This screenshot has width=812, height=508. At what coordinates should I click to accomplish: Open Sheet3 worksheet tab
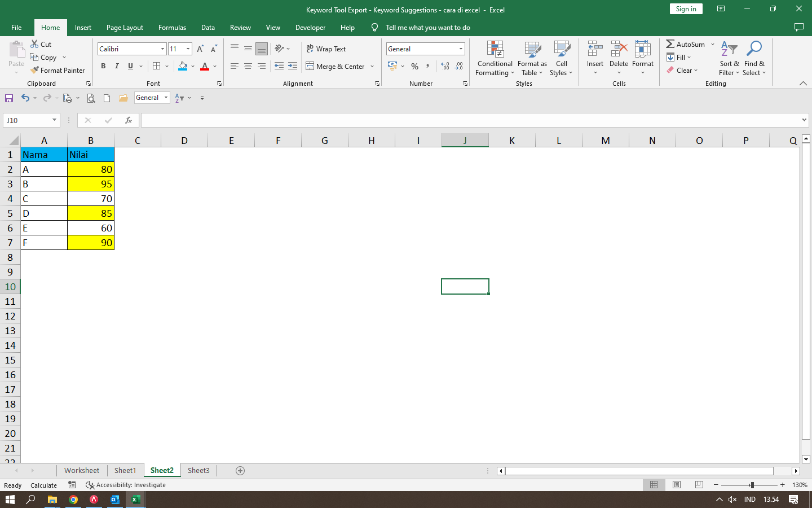[x=198, y=471]
